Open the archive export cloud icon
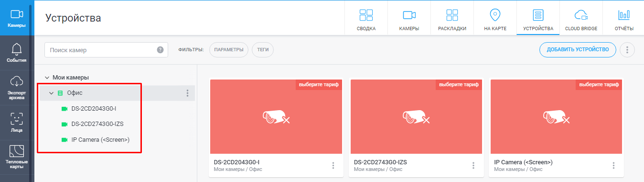The image size is (644, 182). [17, 80]
